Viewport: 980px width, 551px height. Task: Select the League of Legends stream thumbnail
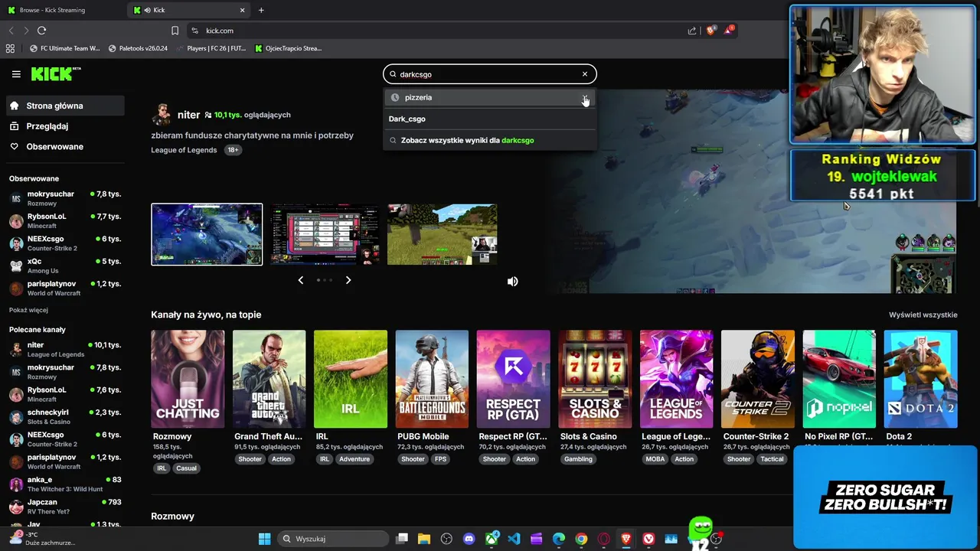click(207, 234)
